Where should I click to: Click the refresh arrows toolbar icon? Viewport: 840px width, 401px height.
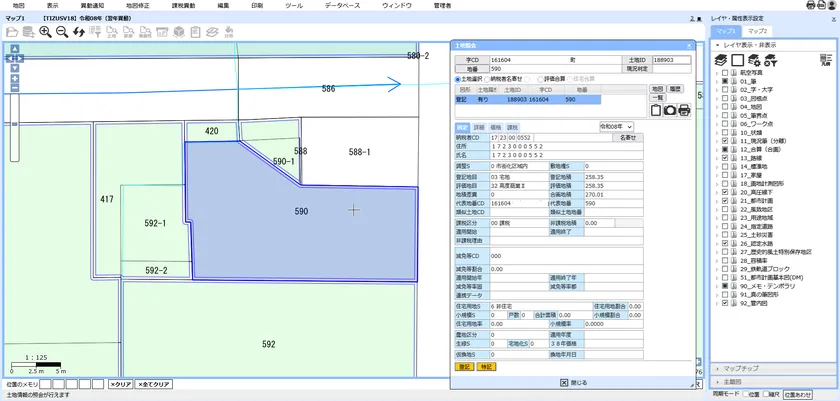[79, 32]
